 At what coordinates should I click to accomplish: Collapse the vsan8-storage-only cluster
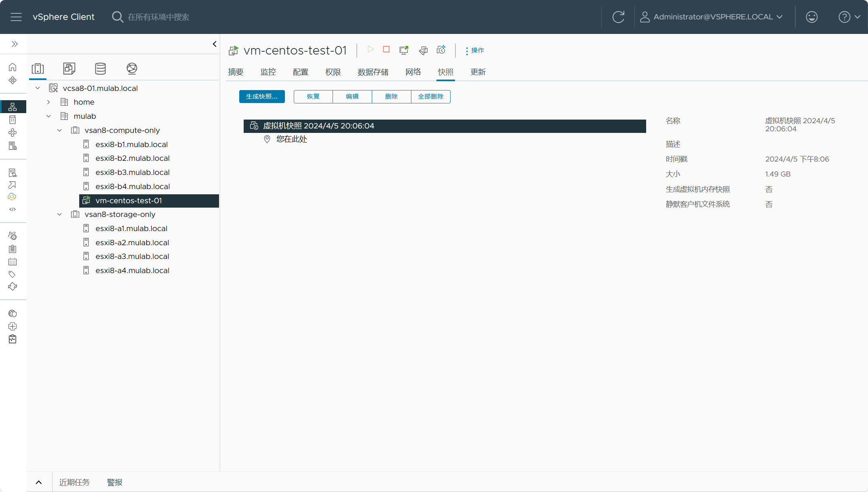click(x=59, y=214)
